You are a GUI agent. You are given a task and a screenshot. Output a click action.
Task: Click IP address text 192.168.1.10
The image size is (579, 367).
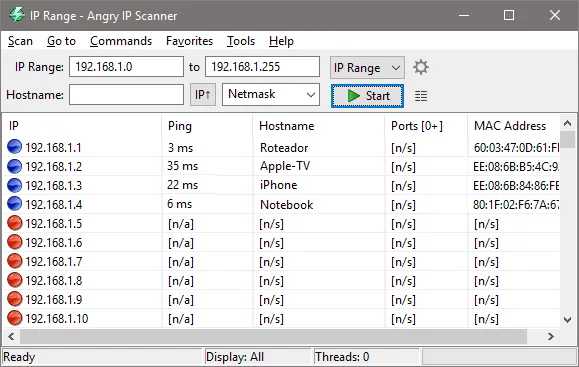point(57,319)
